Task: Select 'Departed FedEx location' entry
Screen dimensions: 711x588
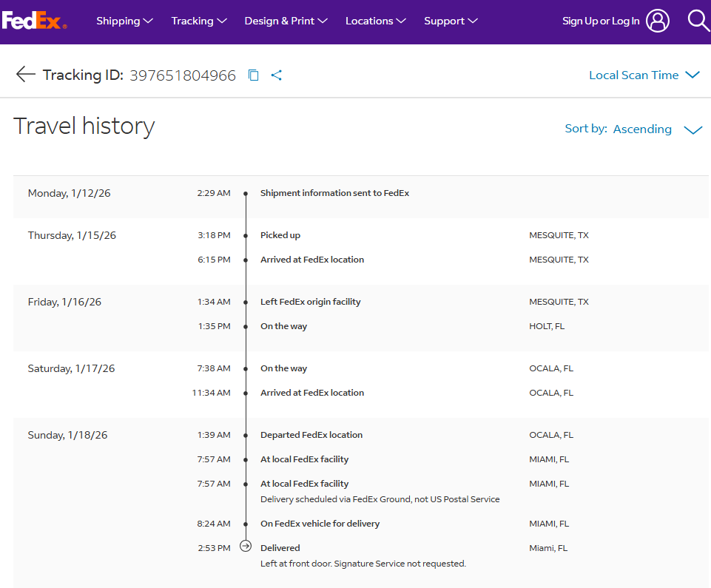Action: click(311, 435)
